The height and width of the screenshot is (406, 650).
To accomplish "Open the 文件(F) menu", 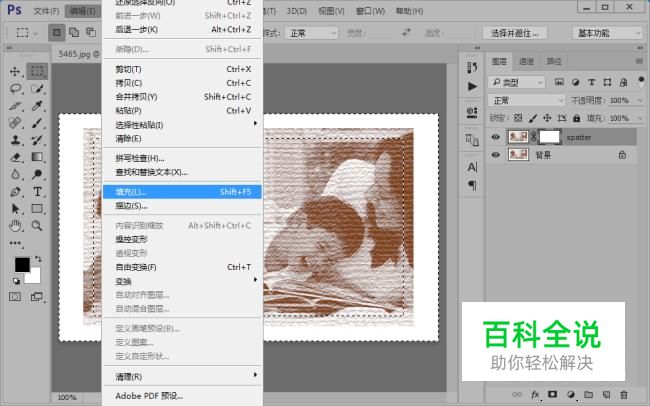I will [46, 11].
